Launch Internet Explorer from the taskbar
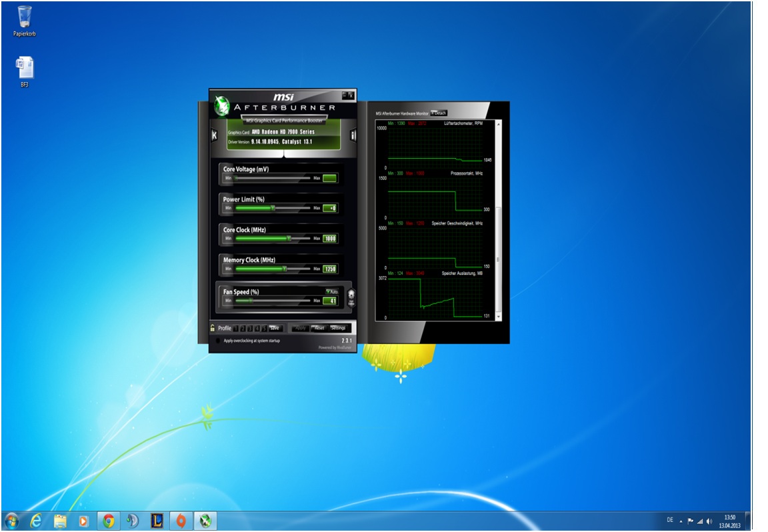 click(35, 521)
